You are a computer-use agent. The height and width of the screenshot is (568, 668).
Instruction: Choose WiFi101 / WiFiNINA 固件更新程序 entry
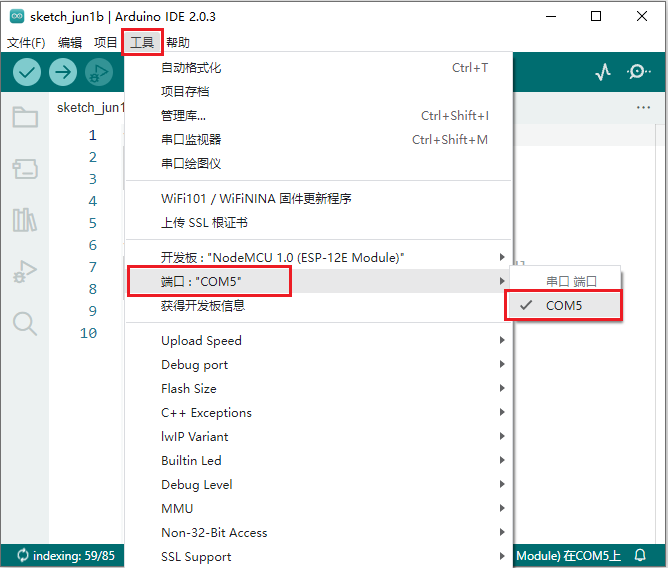coord(319,198)
